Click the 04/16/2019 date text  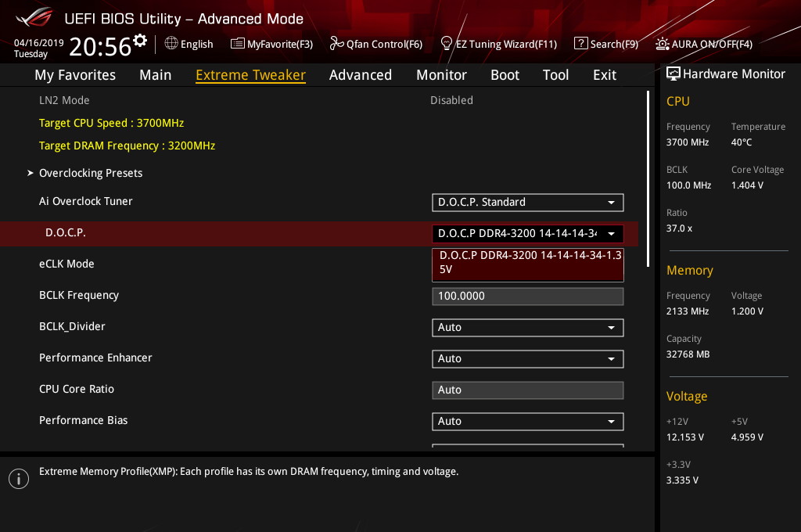pos(39,43)
